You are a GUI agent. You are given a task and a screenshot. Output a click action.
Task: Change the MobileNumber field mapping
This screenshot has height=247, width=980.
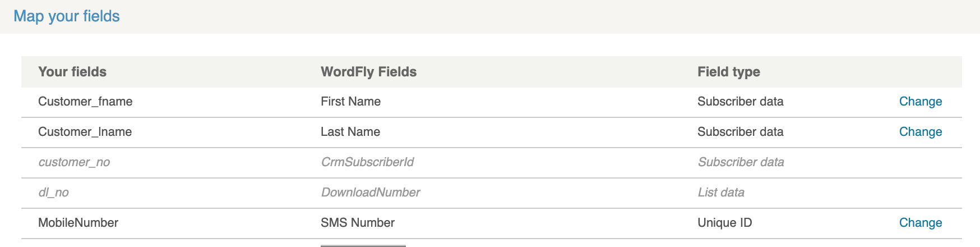921,223
